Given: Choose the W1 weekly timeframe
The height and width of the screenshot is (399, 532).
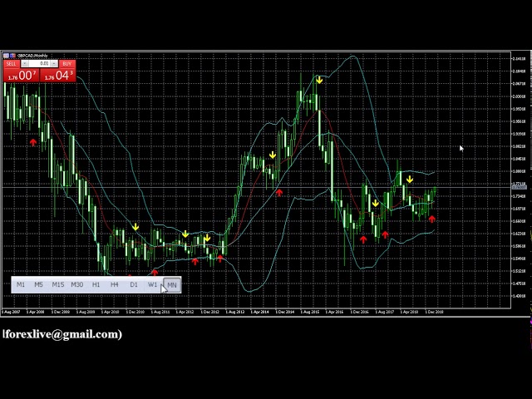Looking at the screenshot, I should 152,285.
